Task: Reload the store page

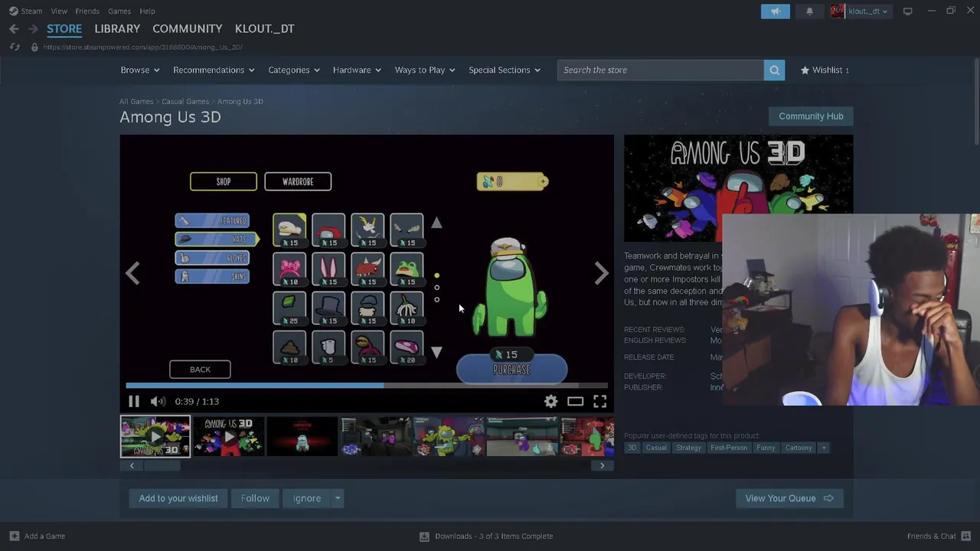Action: [x=15, y=47]
